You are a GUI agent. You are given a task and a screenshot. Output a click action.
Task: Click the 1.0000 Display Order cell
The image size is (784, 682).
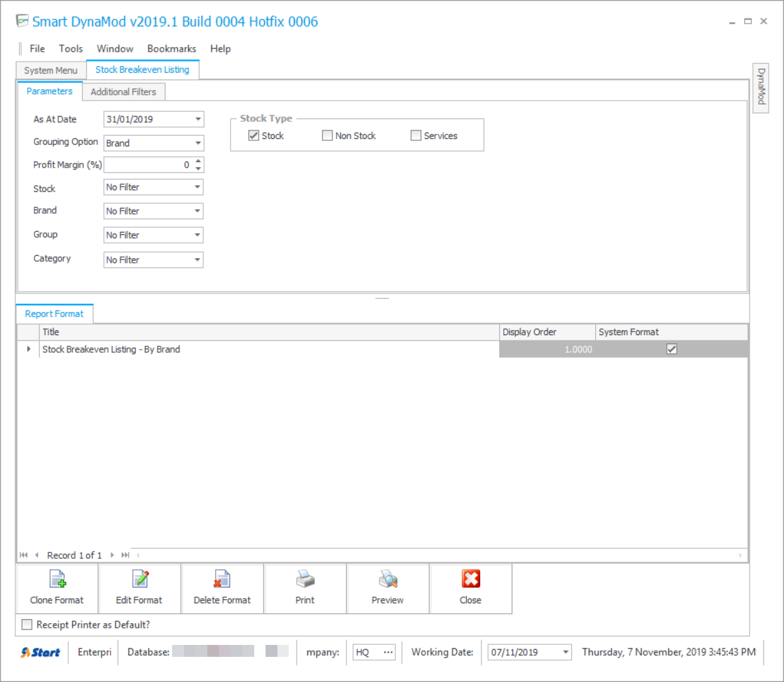547,349
